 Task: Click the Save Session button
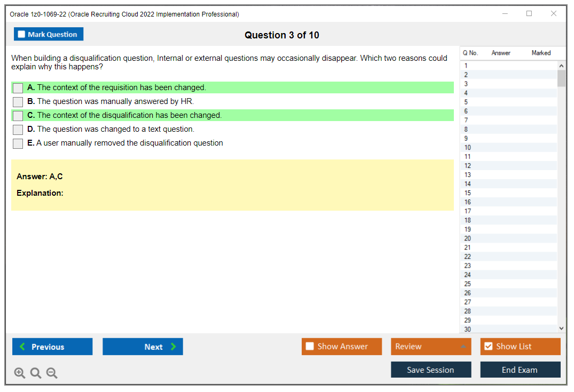click(x=431, y=369)
